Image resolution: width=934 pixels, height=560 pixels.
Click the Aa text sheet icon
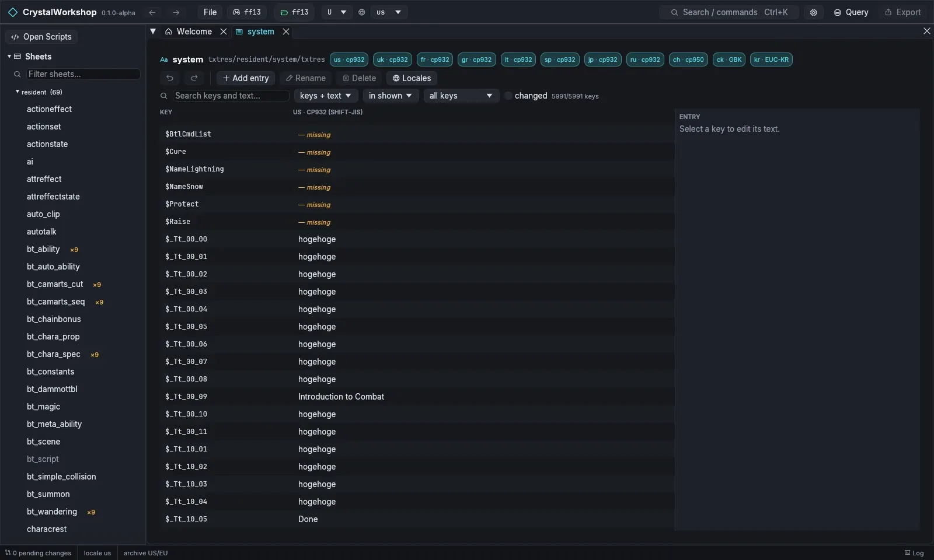(164, 60)
